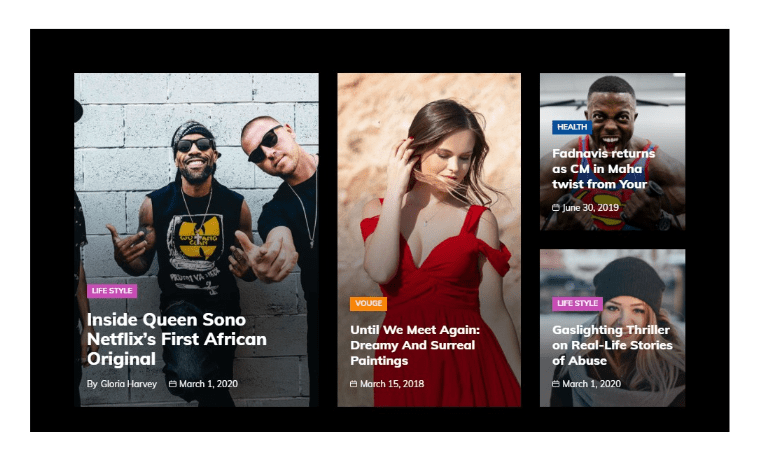This screenshot has height=457, width=761.
Task: Click calendar icon next to March 15, 2018
Action: [353, 384]
